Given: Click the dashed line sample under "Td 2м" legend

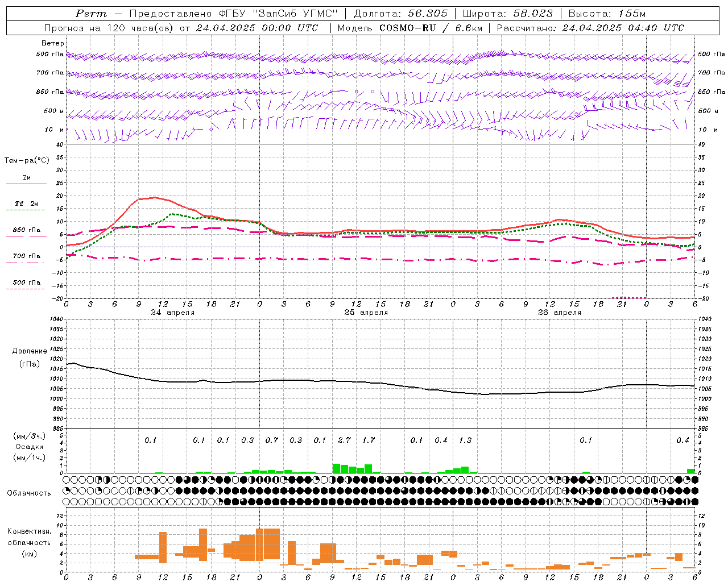Looking at the screenshot, I should pyautogui.click(x=26, y=210).
